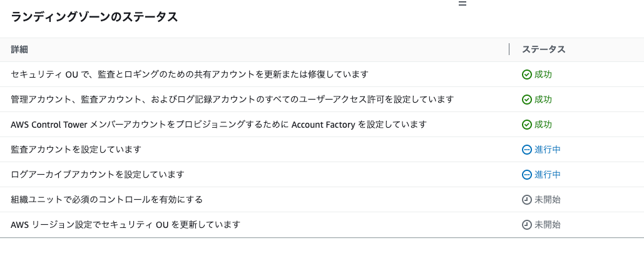Click 未開始 status for 組織ユニット row
The width and height of the screenshot is (644, 278).
[x=547, y=200]
